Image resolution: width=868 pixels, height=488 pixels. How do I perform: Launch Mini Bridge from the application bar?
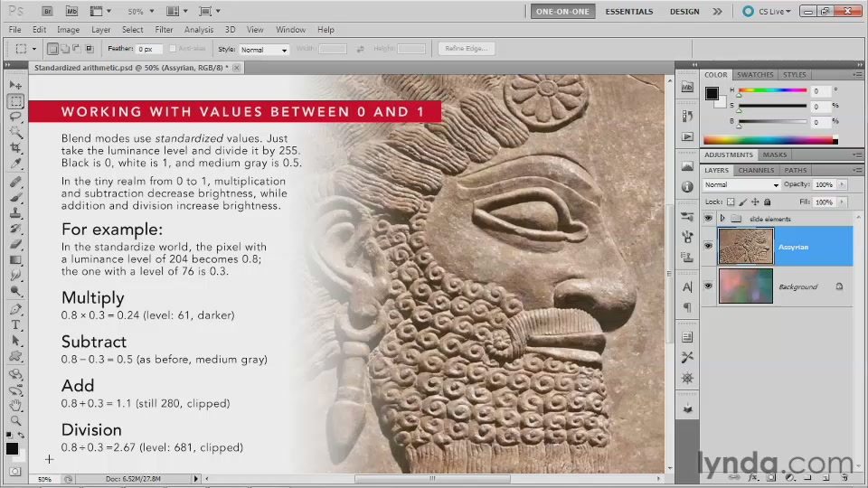pos(71,11)
